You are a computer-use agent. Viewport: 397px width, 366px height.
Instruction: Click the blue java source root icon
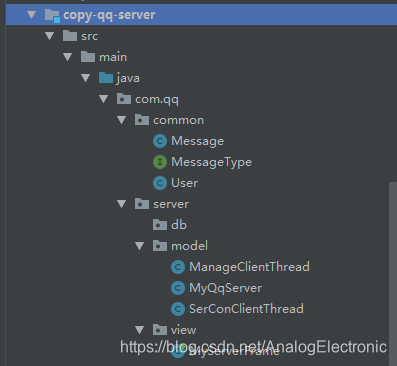tap(106, 78)
